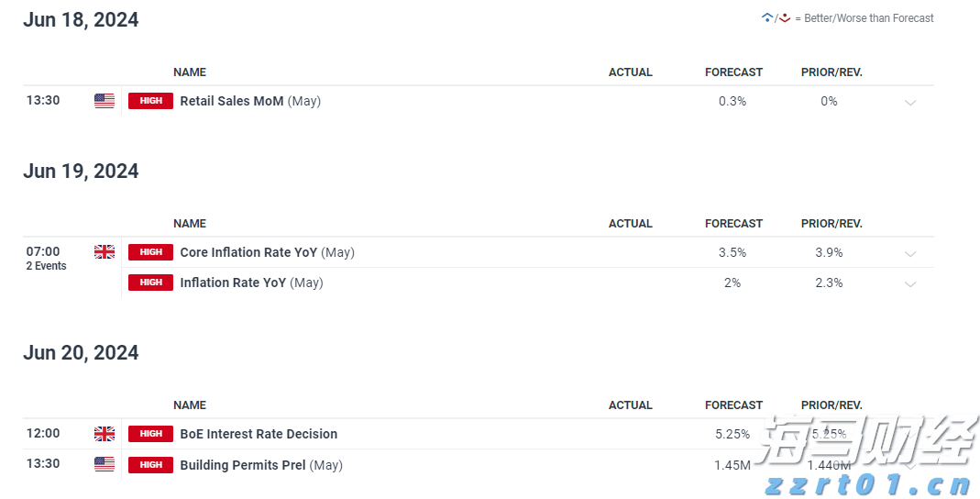Click the ACTUAL column header under Jun 19
The width and height of the screenshot is (980, 499).
(x=631, y=224)
